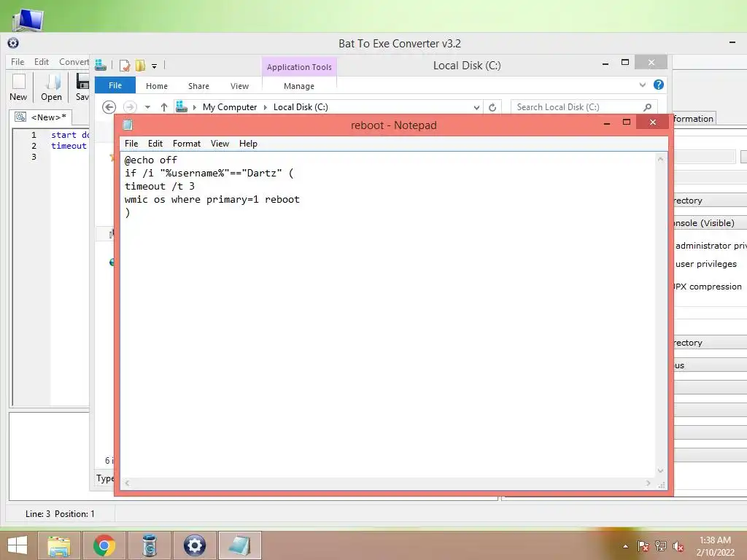The width and height of the screenshot is (747, 560).
Task: Open the Format menu in Notepad
Action: (x=187, y=144)
